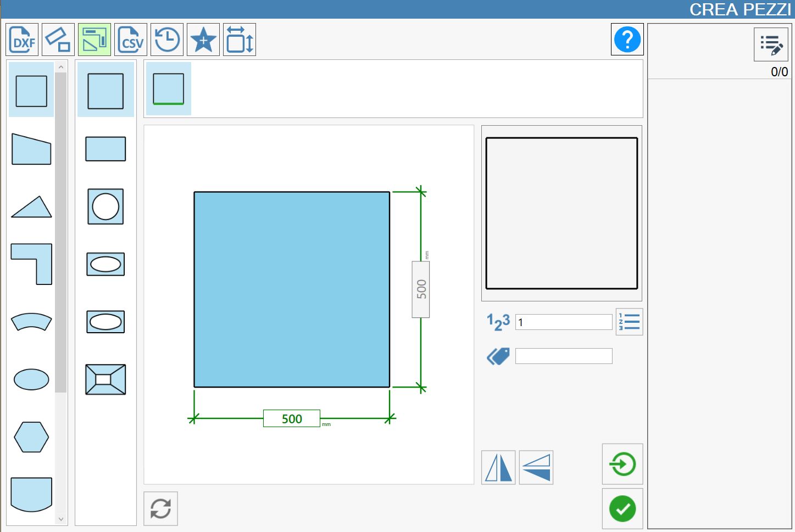Click the vertical height 500 field
Screen dimensions: 795x532
(421, 289)
